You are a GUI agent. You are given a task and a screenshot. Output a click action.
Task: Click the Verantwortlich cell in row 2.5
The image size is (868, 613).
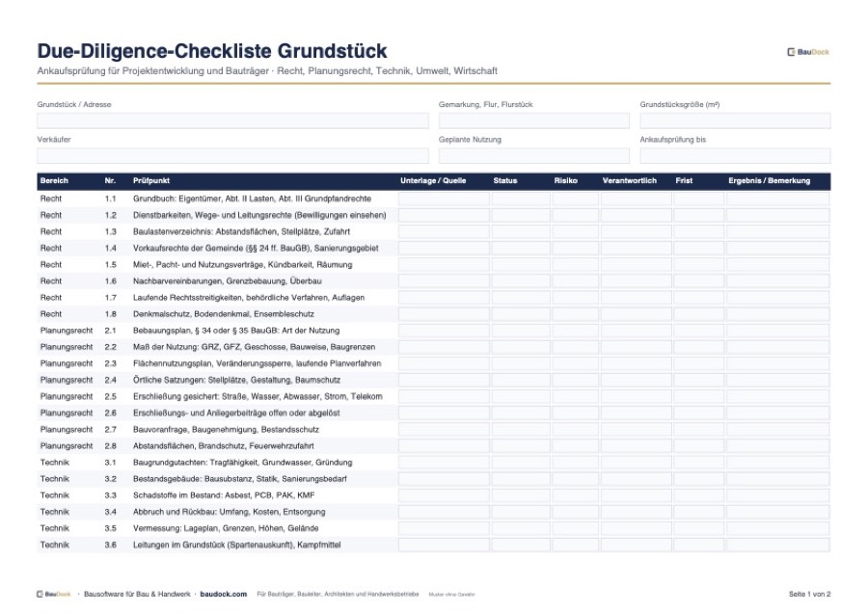coord(637,397)
